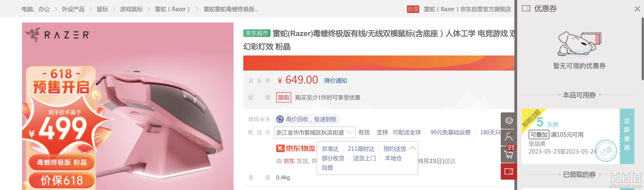Collapse the delivery services popup arrow
Image resolution: width=644 pixels, height=190 pixels.
[412, 148]
